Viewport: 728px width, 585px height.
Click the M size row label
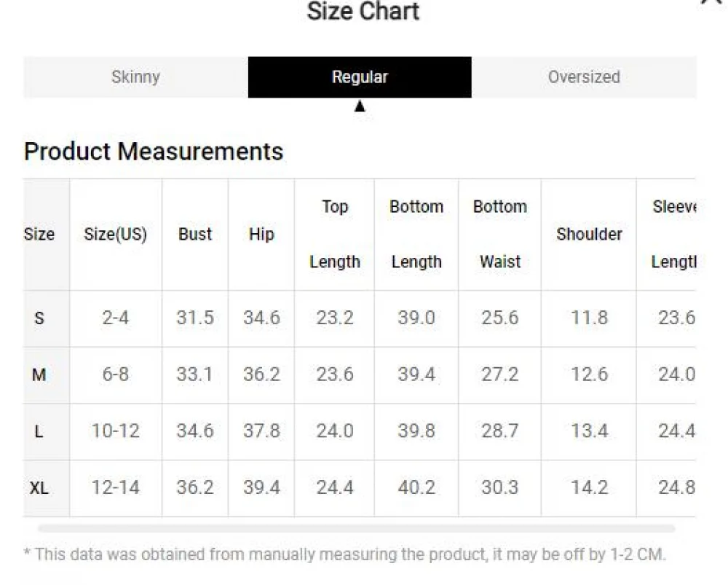click(39, 375)
